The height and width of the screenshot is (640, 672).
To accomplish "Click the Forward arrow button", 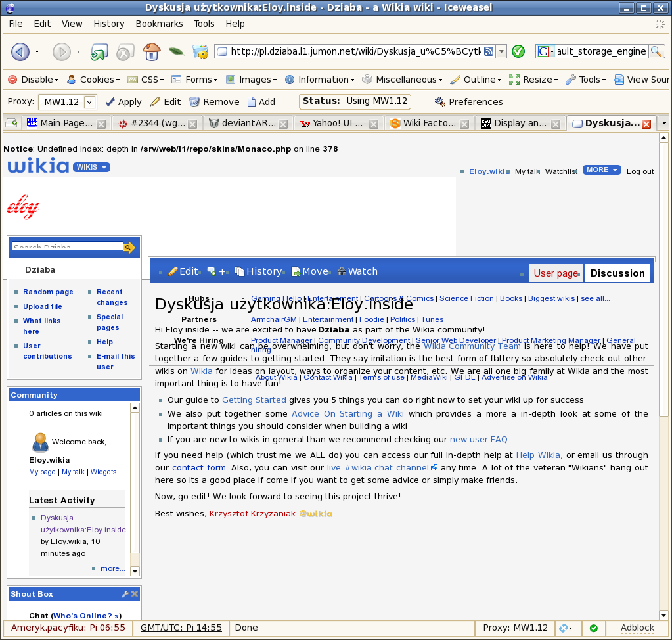I will (62, 52).
